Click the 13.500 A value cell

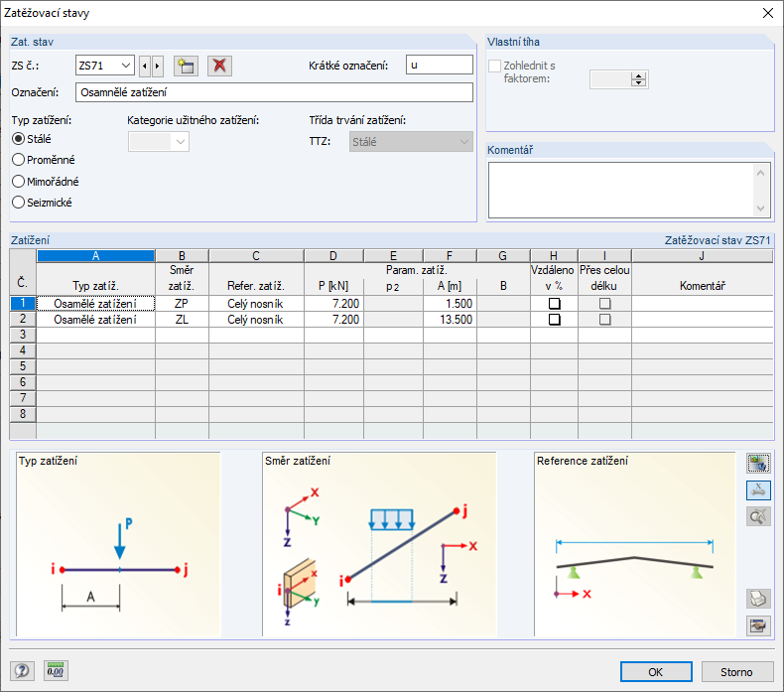450,320
